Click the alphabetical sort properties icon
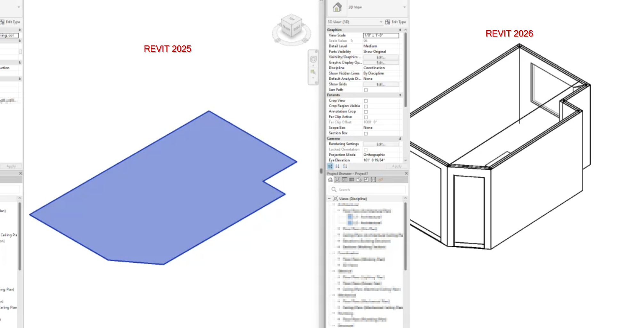The image size is (644, 328). (338, 166)
